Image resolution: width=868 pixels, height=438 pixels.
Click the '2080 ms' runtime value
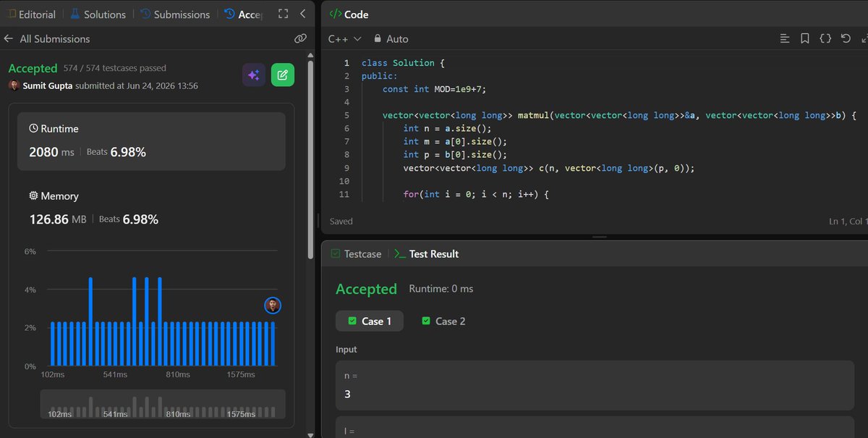pyautogui.click(x=52, y=152)
